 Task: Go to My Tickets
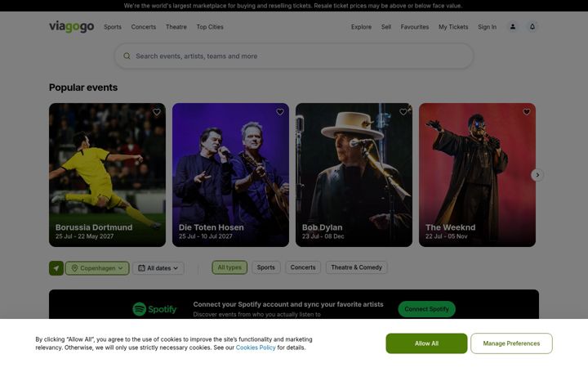pyautogui.click(x=453, y=27)
